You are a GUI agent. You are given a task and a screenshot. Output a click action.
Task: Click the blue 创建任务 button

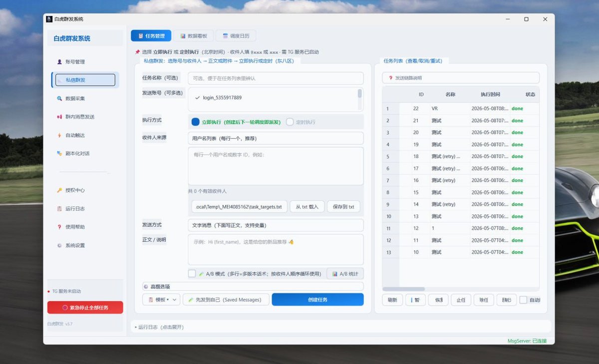tap(318, 300)
